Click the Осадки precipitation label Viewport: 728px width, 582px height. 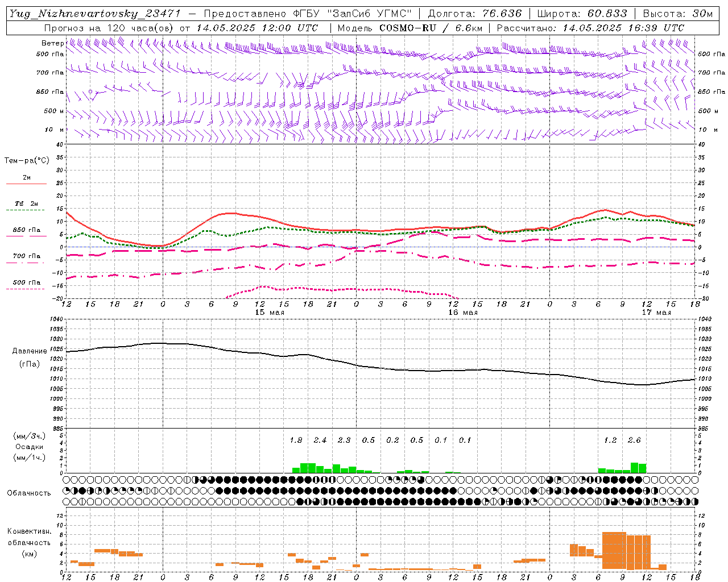click(x=30, y=447)
